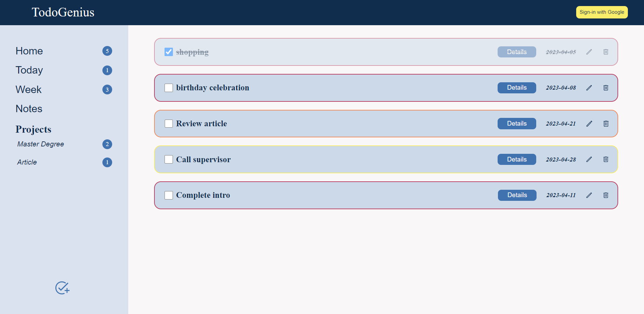Click the add-new-task checkmark icon
The width and height of the screenshot is (644, 314).
[x=62, y=288]
